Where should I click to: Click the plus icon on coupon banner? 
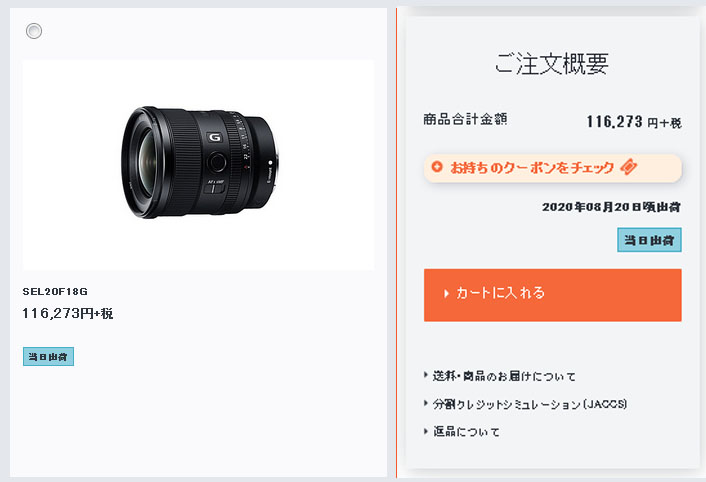[437, 167]
